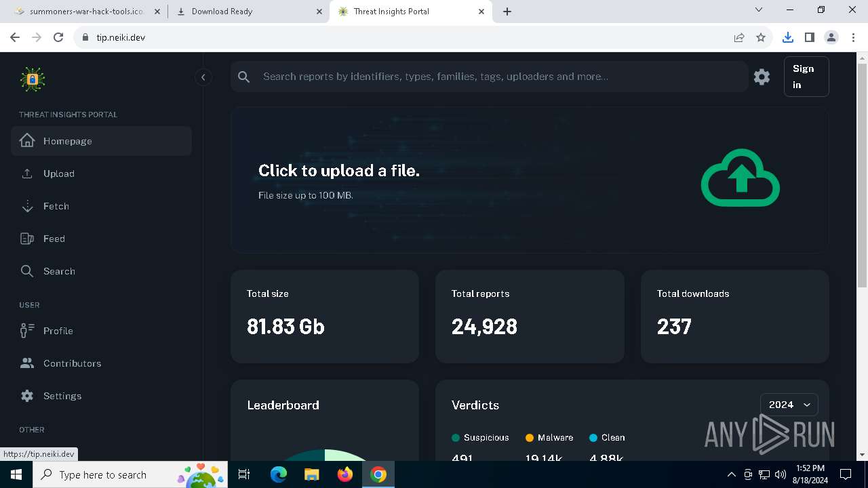
Task: Open Search from the sidebar
Action: [101, 271]
